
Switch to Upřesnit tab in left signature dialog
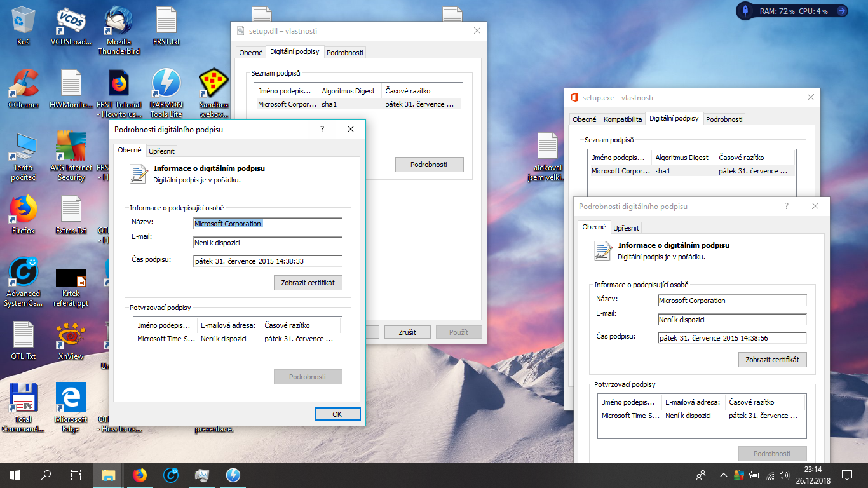click(x=161, y=151)
